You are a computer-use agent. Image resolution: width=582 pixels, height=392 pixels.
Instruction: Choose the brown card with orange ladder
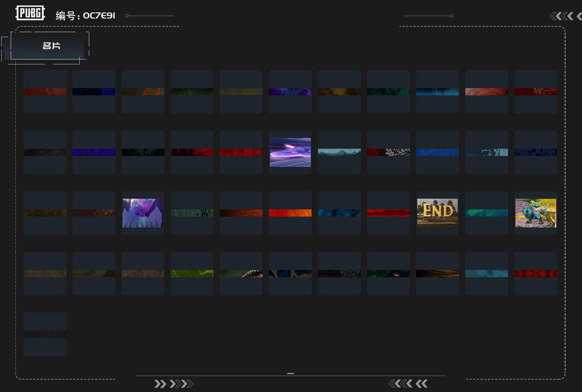coord(143,92)
